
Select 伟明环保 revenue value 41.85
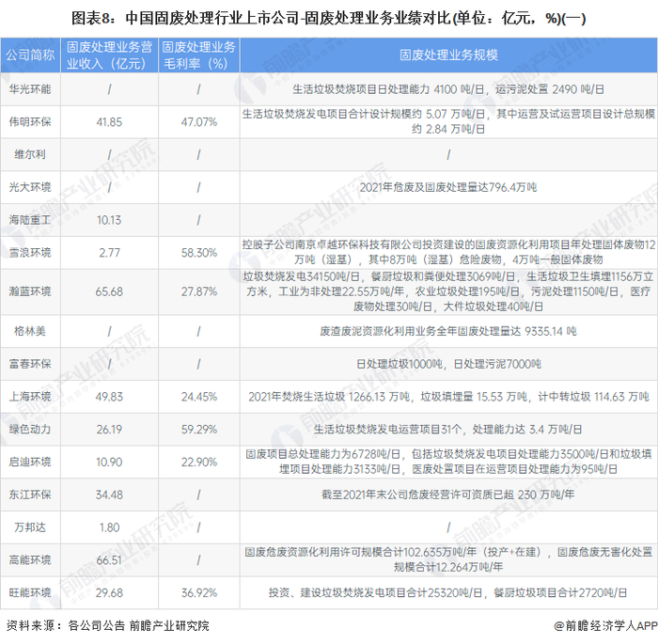[109, 122]
